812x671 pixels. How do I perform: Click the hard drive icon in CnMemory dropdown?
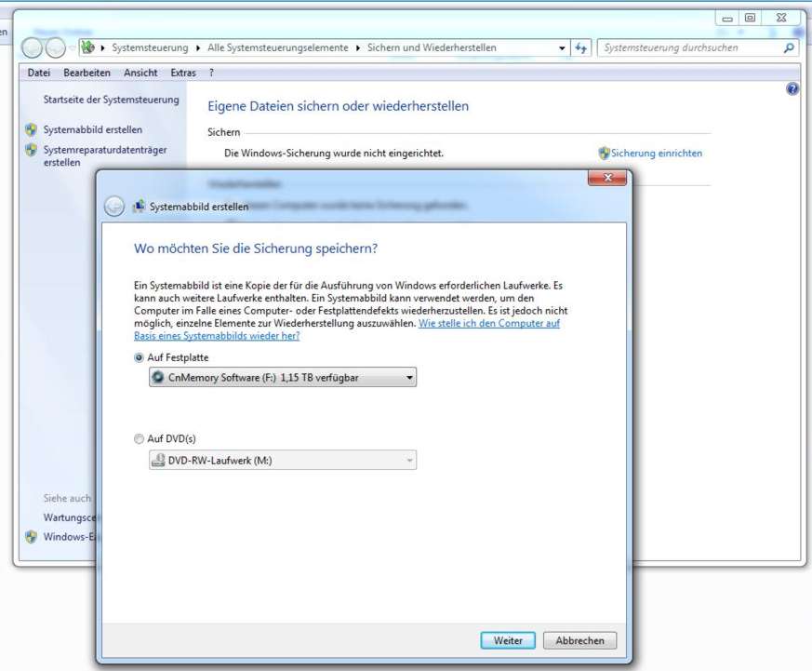[158, 377]
